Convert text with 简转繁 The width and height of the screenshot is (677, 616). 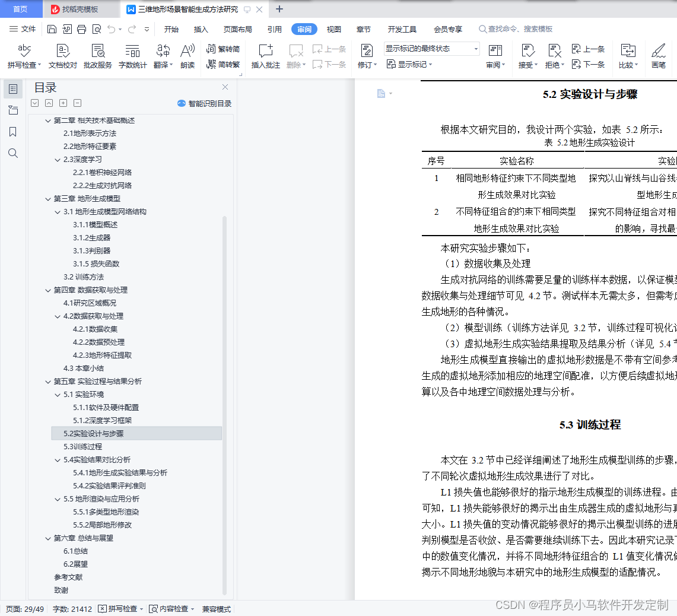click(x=223, y=64)
